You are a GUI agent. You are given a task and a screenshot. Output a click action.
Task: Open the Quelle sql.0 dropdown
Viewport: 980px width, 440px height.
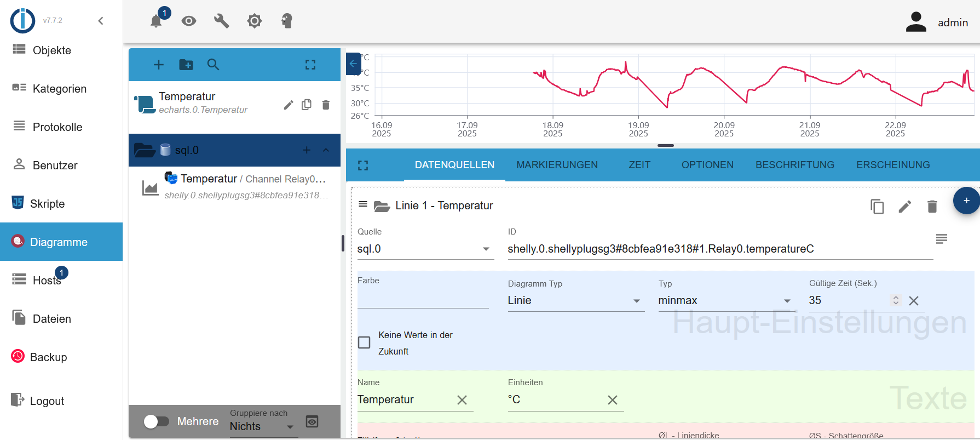point(424,249)
